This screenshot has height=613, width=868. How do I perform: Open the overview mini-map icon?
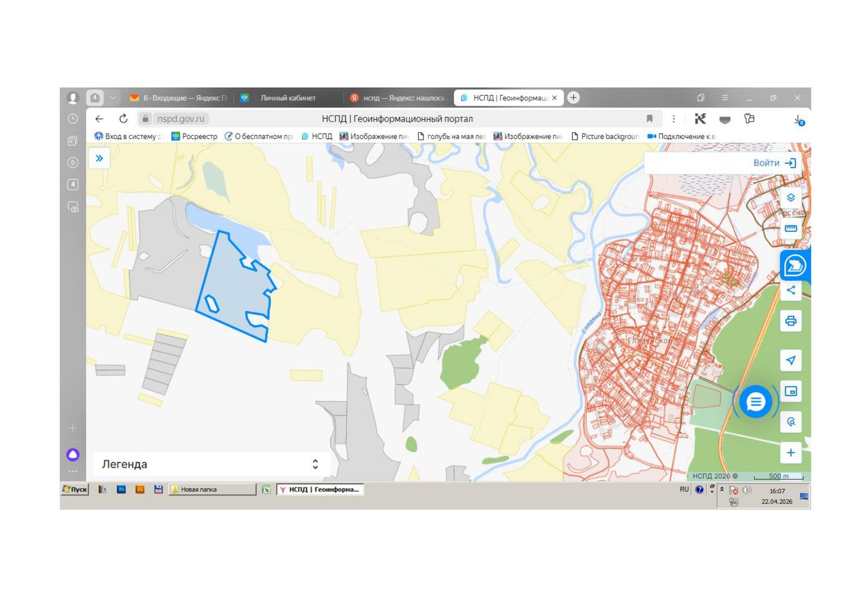coord(790,392)
